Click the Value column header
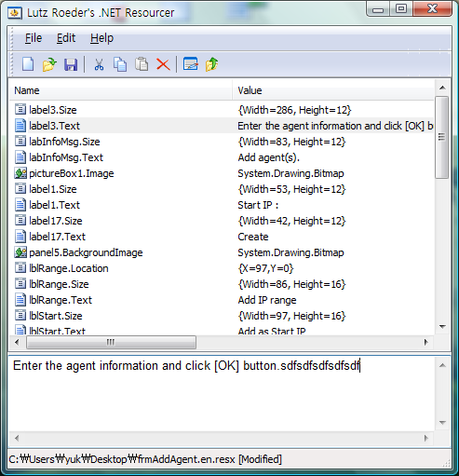This screenshot has width=459, height=476. pos(333,90)
